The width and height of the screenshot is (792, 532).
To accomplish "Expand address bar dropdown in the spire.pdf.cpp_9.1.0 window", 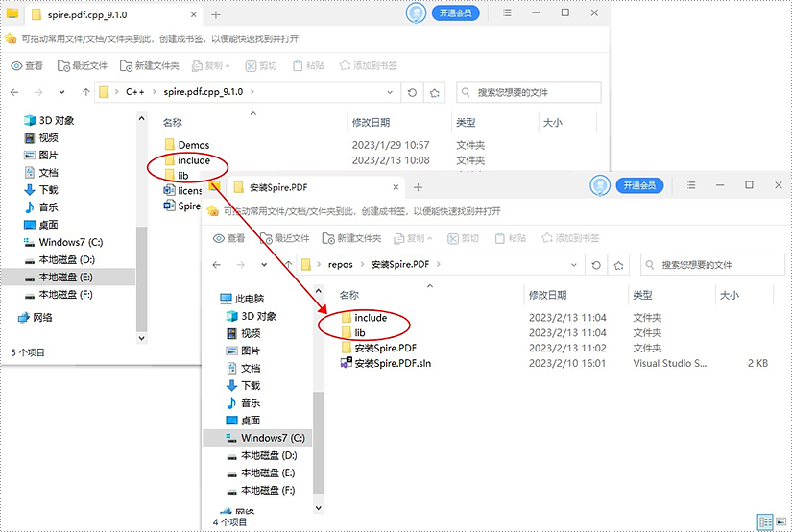I will (x=390, y=92).
